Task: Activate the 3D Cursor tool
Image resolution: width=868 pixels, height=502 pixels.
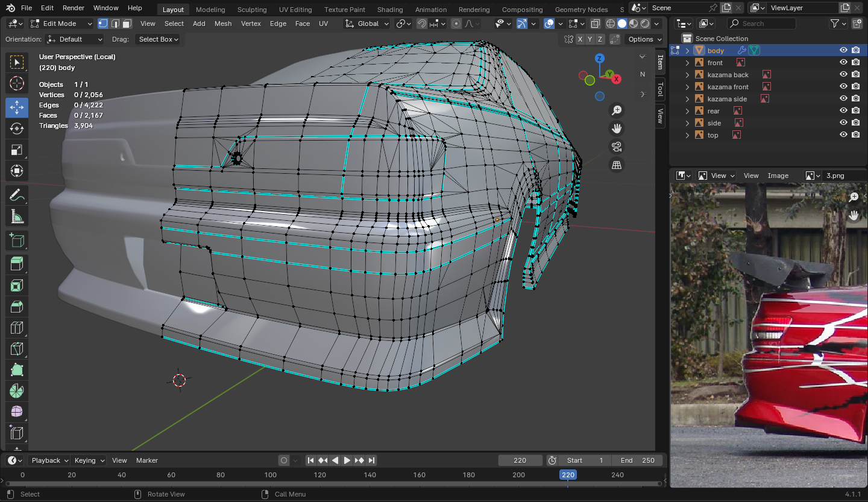Action: pos(17,84)
